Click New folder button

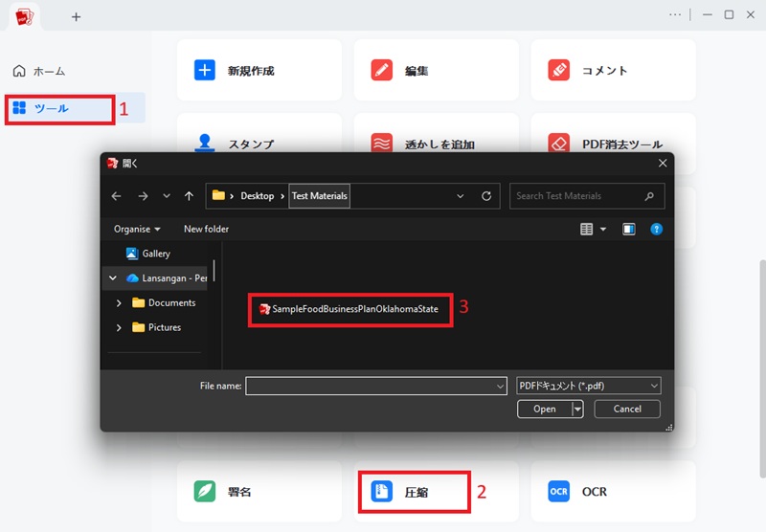(x=206, y=229)
